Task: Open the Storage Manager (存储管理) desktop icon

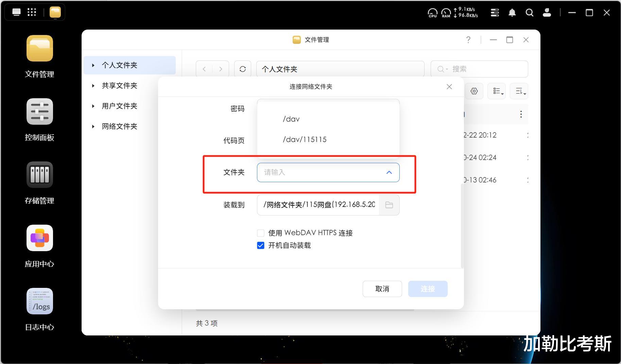Action: 39,175
